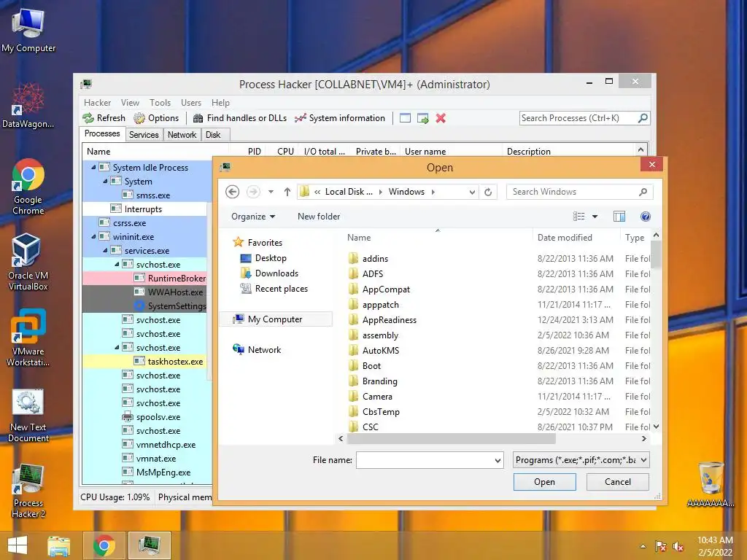747x560 pixels.
Task: Select Desktop under Favorites
Action: (270, 258)
